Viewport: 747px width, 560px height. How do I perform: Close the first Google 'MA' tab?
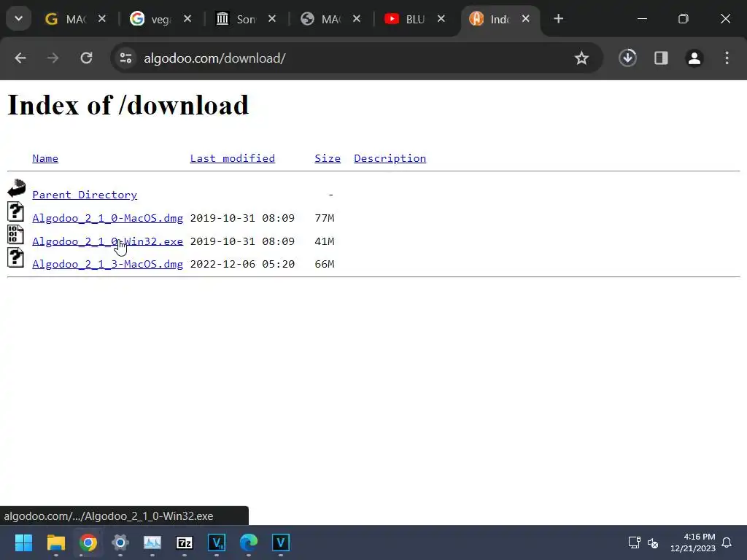click(102, 18)
